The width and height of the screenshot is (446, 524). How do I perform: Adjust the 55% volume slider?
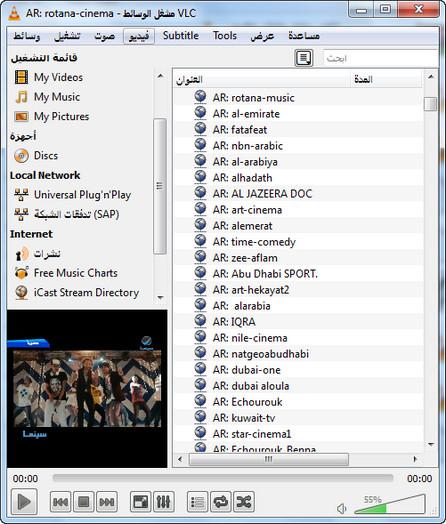point(389,505)
